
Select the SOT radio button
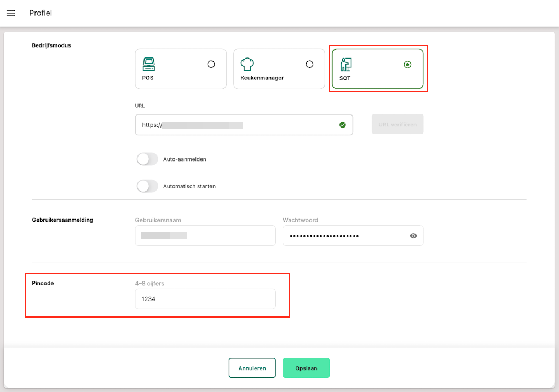(x=407, y=65)
